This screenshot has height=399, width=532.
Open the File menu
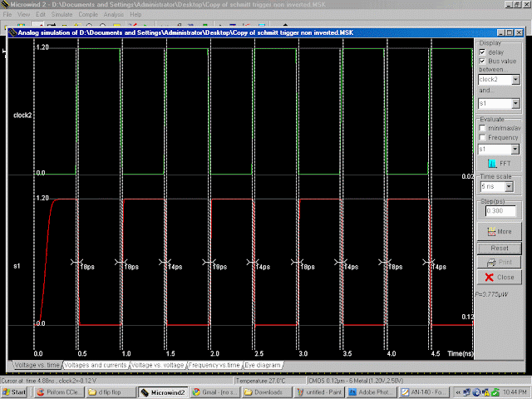[x=7, y=15]
